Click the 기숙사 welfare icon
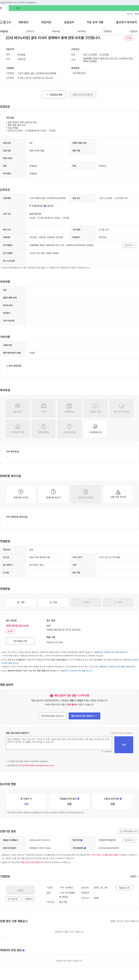 tap(43, 408)
